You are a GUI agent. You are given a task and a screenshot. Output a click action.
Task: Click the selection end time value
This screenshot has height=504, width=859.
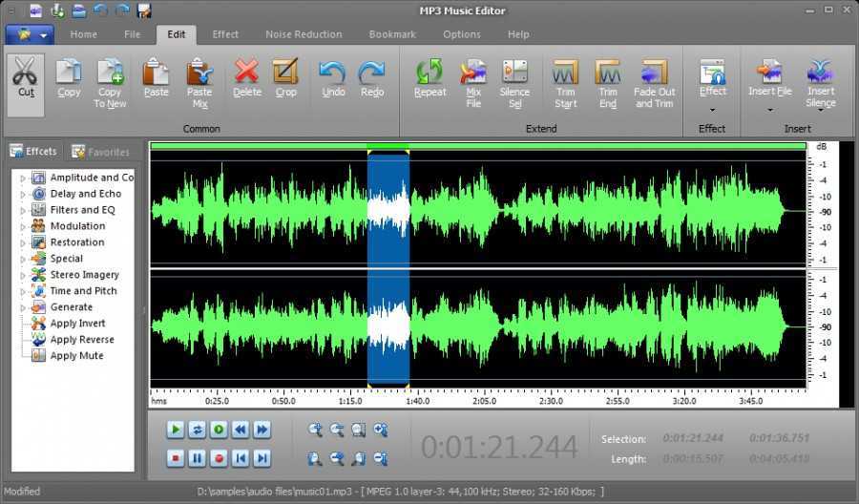pos(779,438)
